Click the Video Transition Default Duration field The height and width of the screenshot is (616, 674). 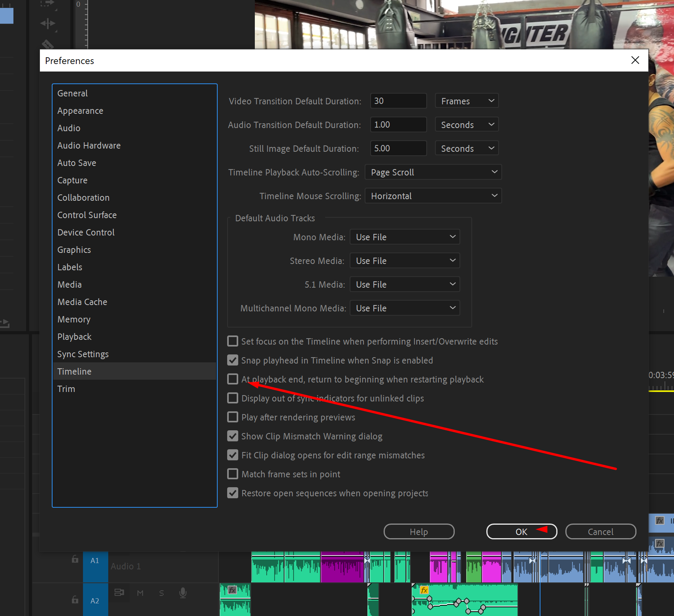coord(398,101)
